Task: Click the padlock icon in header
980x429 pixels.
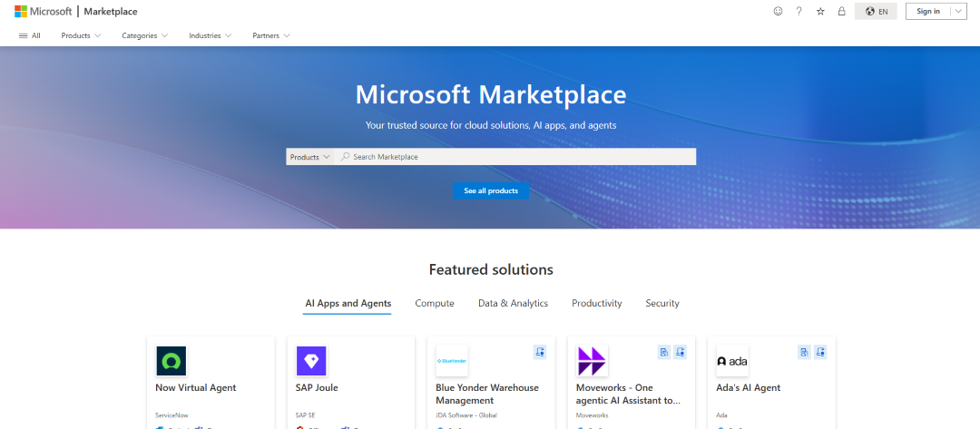Action: (x=842, y=11)
